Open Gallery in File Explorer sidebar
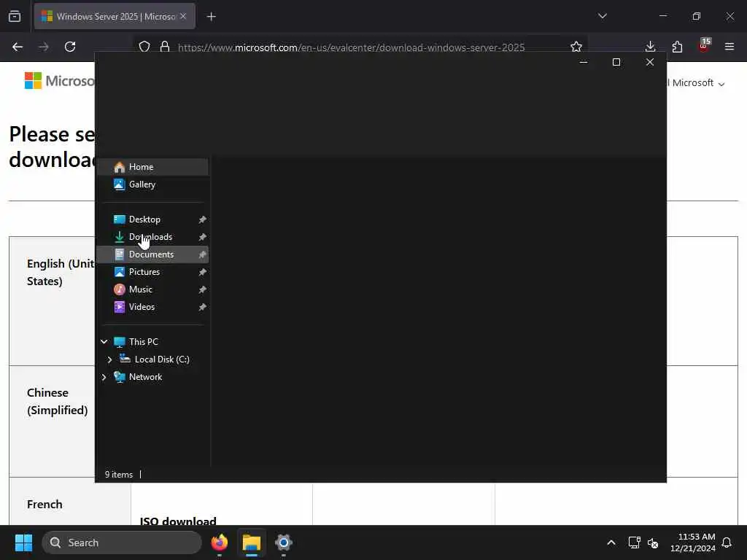Screen dimensions: 747x560 [152, 184]
